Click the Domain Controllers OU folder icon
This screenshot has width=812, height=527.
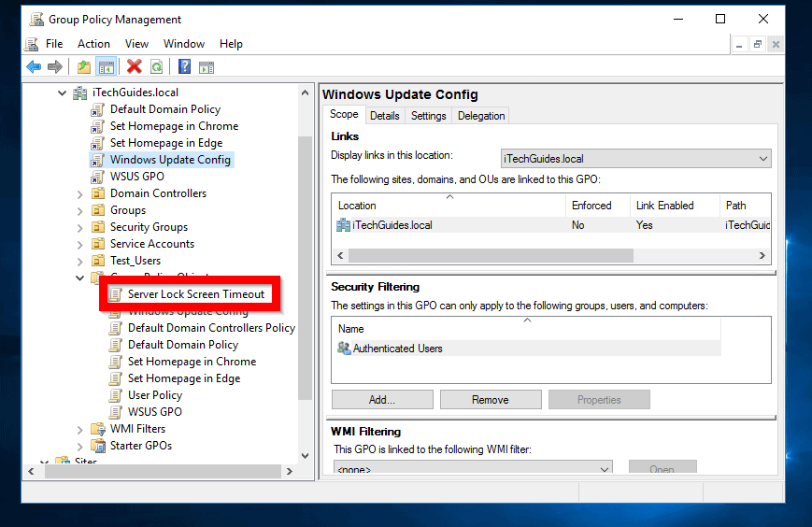point(98,193)
